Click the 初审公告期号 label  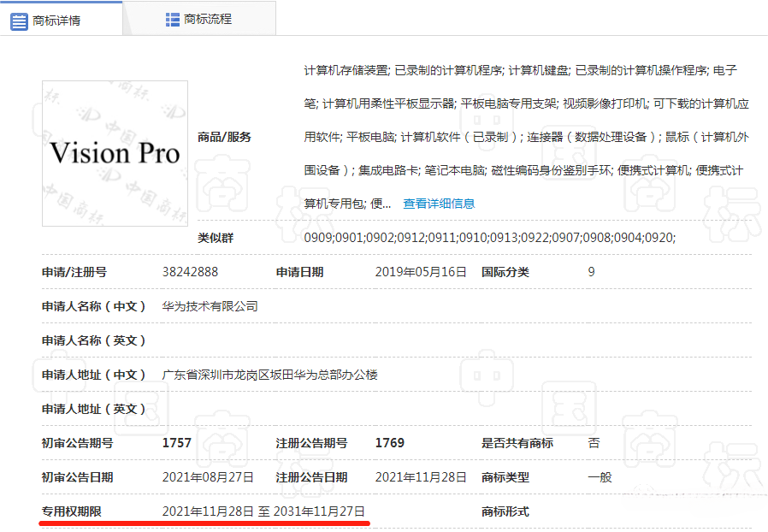77,443
